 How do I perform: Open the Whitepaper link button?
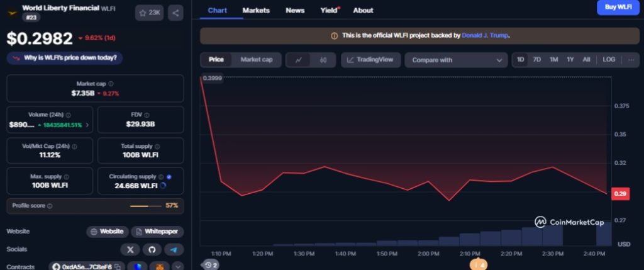(157, 232)
